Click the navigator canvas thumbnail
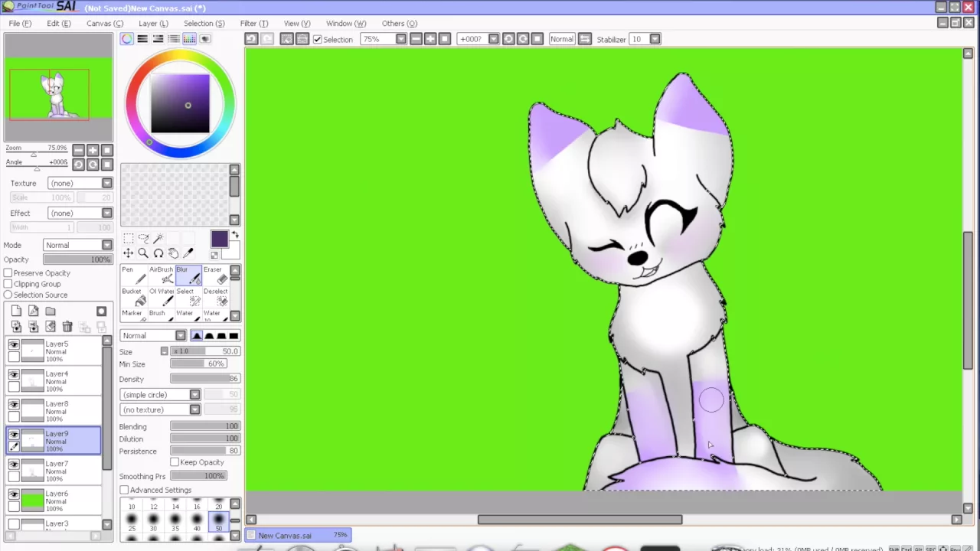Image resolution: width=980 pixels, height=551 pixels. coord(59,89)
